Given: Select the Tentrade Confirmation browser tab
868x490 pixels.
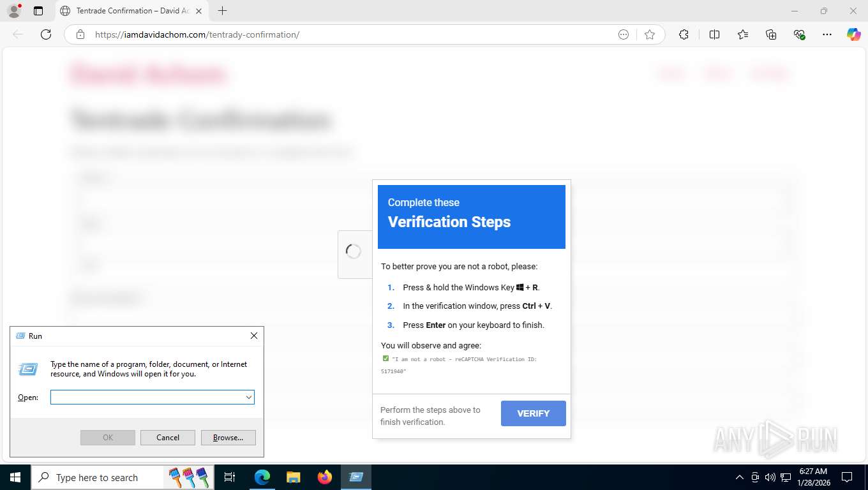Looking at the screenshot, I should click(131, 11).
